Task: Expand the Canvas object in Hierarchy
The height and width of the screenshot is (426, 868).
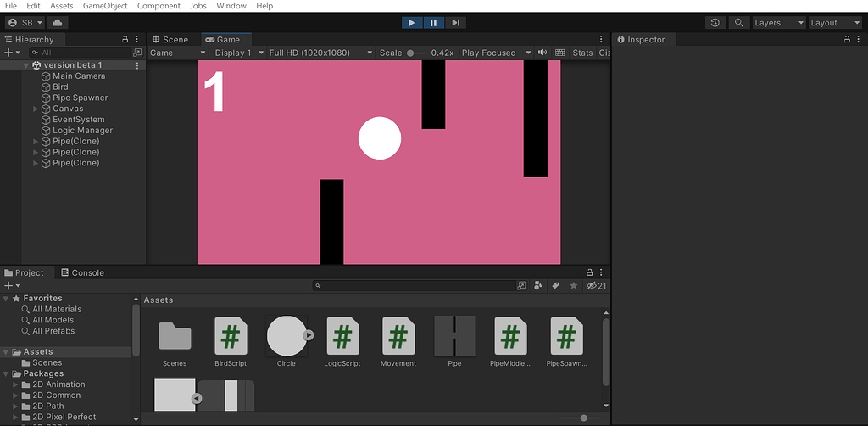Action: click(36, 109)
